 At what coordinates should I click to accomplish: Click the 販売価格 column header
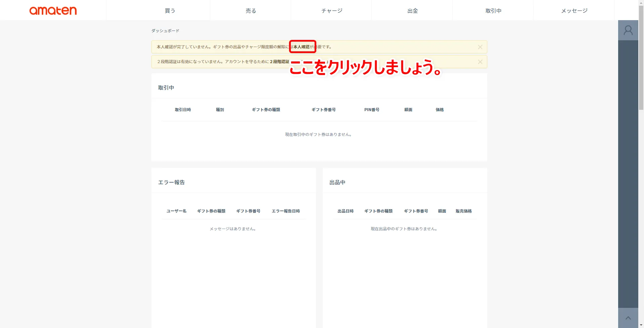tap(464, 211)
